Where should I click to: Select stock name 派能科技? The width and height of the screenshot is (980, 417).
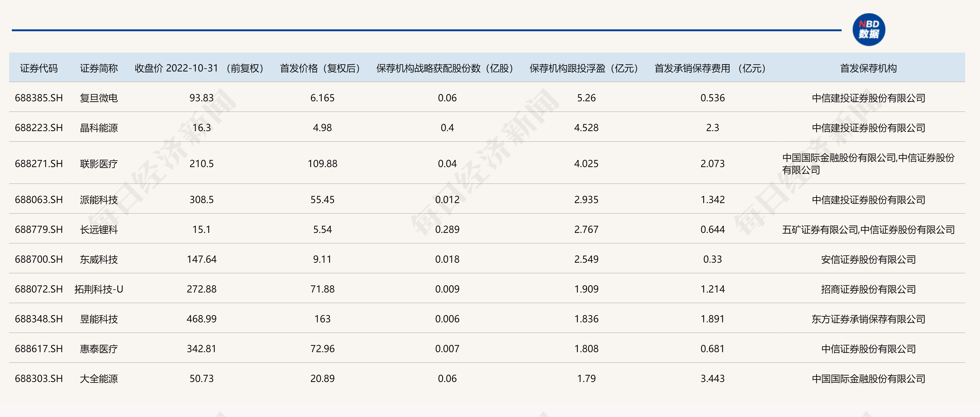click(99, 200)
